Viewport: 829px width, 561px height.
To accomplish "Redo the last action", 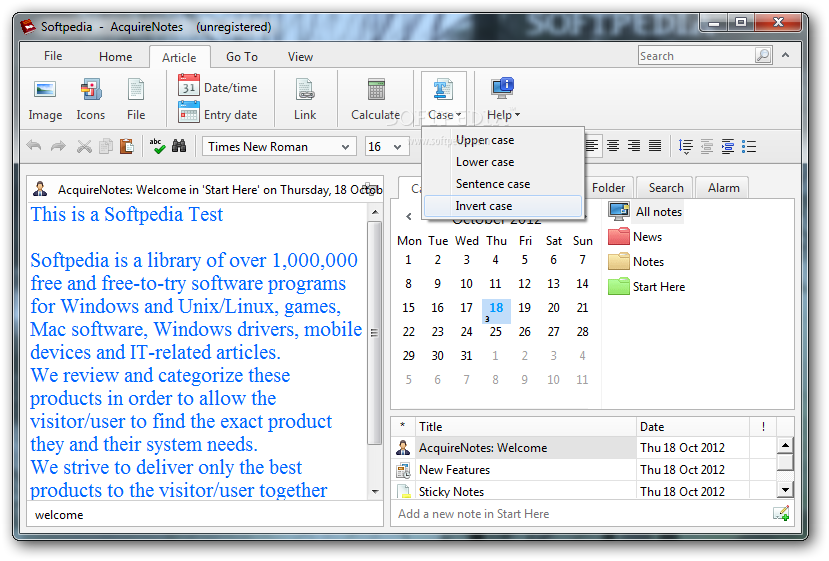I will (x=58, y=146).
